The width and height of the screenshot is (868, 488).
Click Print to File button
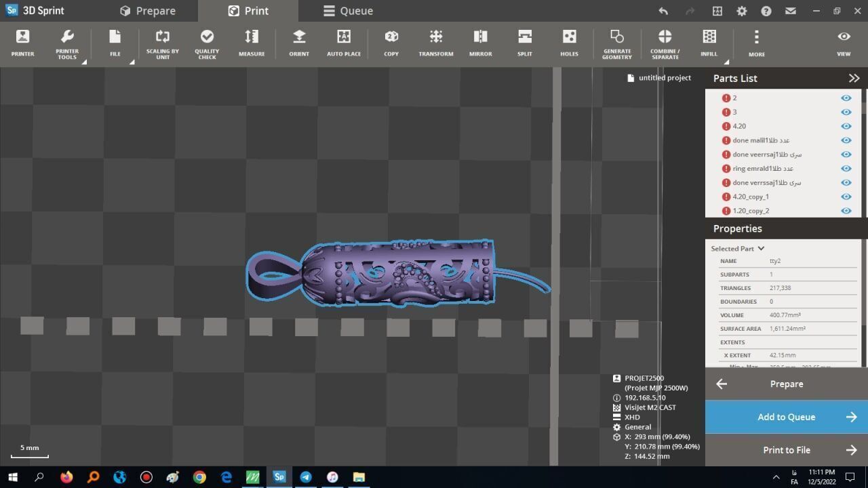coord(787,450)
